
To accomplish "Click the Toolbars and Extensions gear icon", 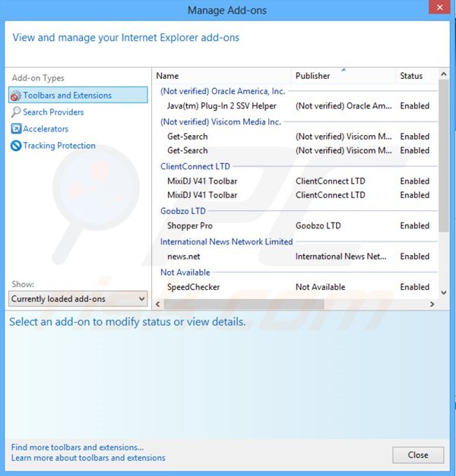I will pyautogui.click(x=16, y=96).
